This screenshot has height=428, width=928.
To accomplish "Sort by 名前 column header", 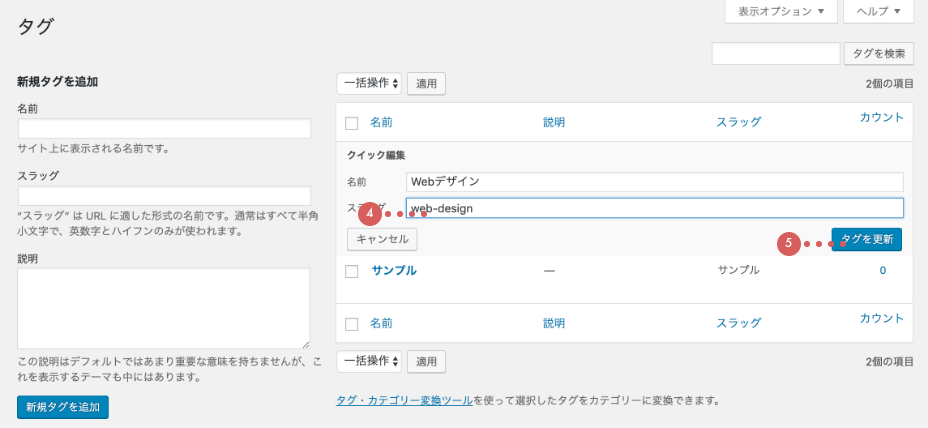I will coord(381,122).
